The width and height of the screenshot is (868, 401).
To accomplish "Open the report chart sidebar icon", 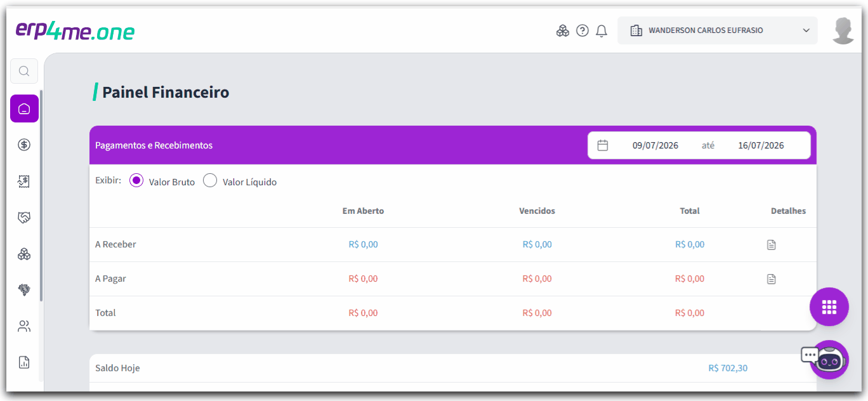I will pos(24,362).
